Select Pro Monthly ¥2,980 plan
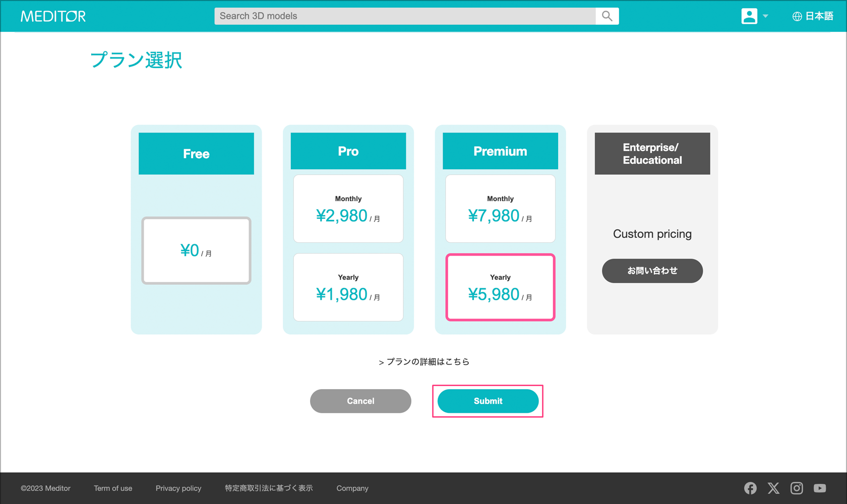The image size is (847, 504). (x=348, y=209)
